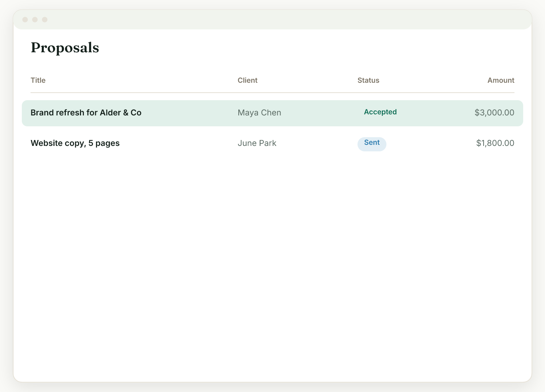Select client name Maya Chen
The image size is (545, 392).
pos(259,113)
